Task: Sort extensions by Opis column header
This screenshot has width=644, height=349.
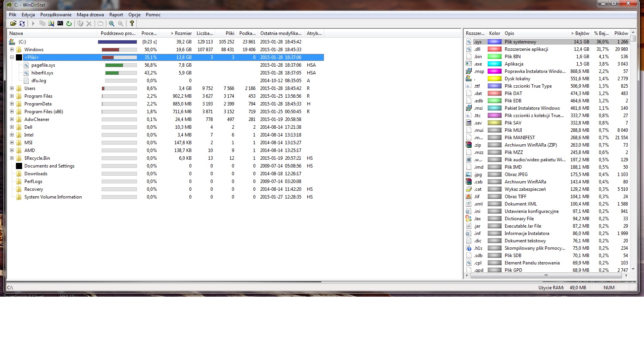Action: (x=535, y=33)
